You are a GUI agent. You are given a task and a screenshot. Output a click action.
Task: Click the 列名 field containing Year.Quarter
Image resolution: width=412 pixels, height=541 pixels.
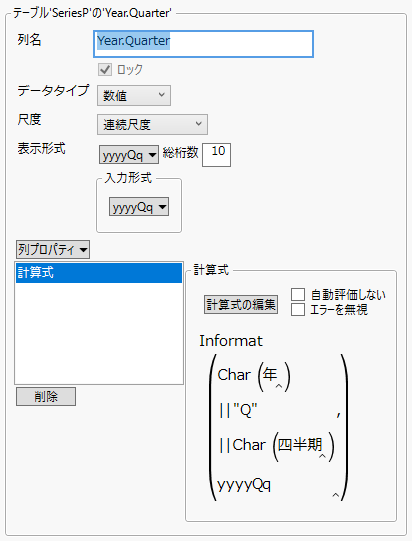pyautogui.click(x=203, y=44)
